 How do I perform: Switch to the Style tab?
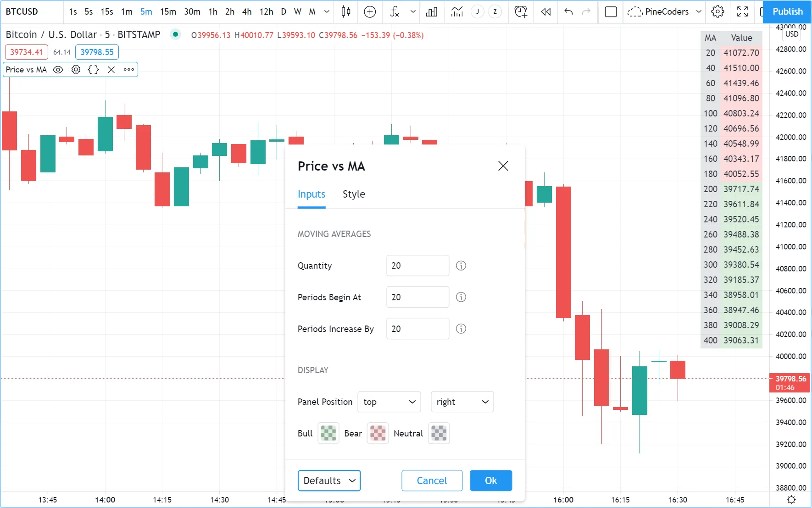[x=354, y=194]
